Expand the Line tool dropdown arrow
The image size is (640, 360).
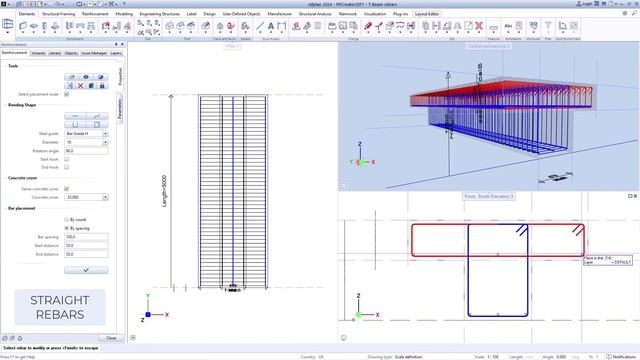pos(260,33)
